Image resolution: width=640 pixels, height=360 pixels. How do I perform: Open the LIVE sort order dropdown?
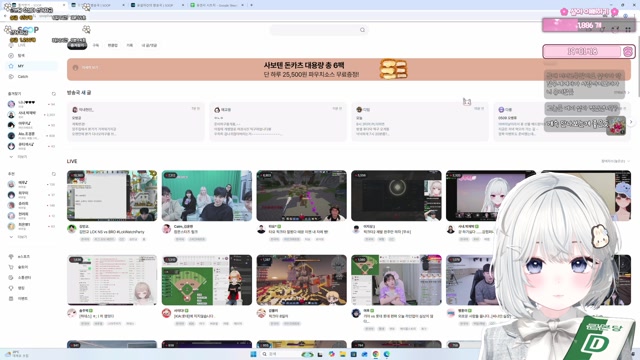(616, 161)
